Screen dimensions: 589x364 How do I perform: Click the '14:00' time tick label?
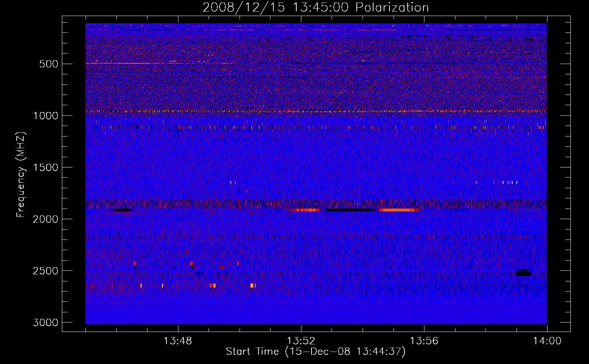point(547,341)
